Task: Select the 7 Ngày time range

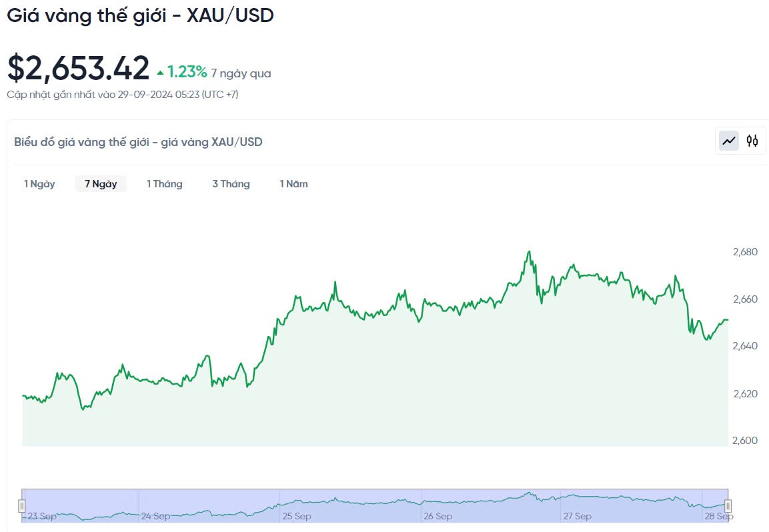Action: (x=101, y=184)
